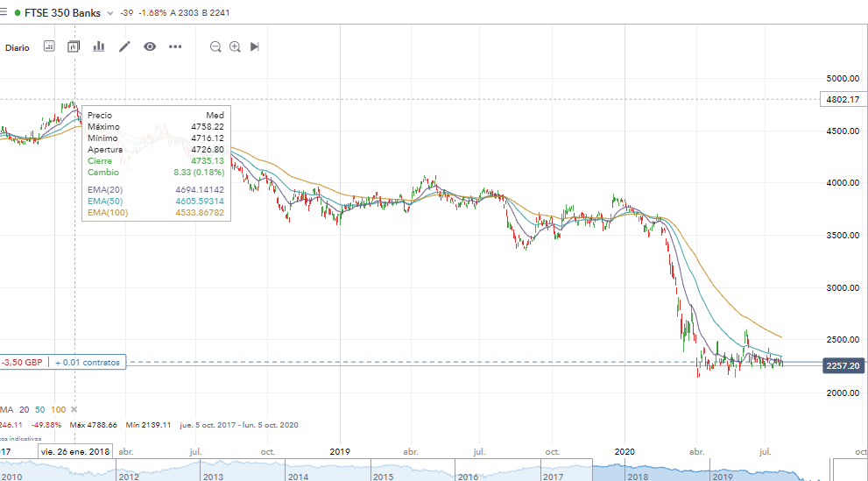The width and height of the screenshot is (868, 481).
Task: Click 2014 in the navigator timeline
Action: click(298, 477)
